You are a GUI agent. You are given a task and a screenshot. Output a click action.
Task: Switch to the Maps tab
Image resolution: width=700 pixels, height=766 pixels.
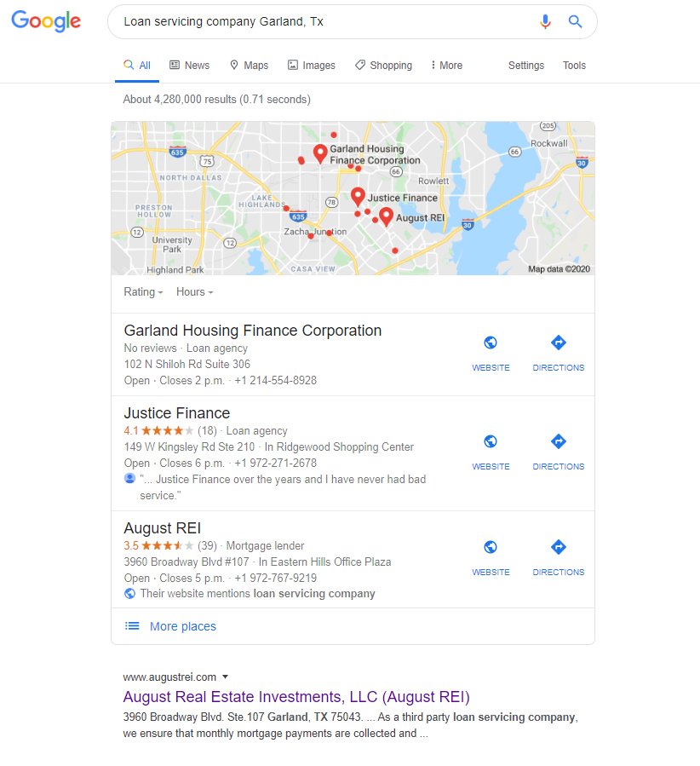click(x=249, y=66)
